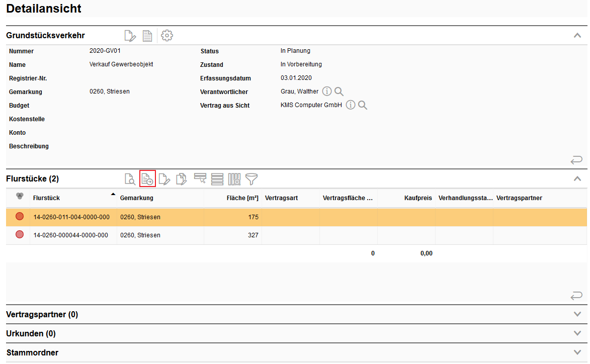
Task: Collapse the Flurstücke section
Action: click(x=577, y=179)
